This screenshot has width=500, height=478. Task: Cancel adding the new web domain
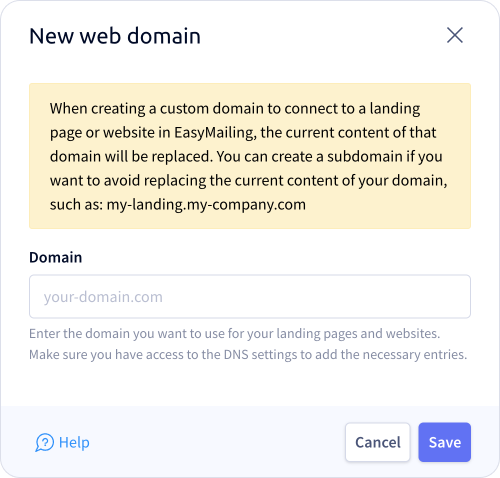point(378,442)
